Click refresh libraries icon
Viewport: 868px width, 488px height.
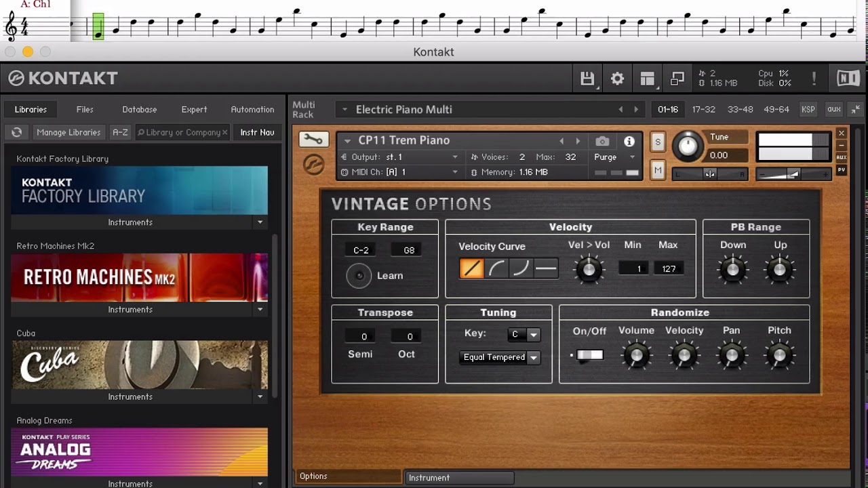click(x=17, y=132)
